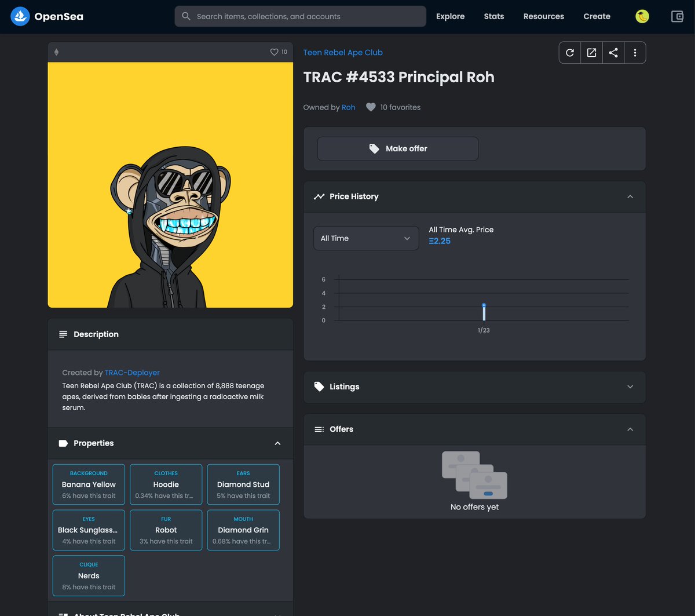Open the Resources menu
Viewport: 695px width, 616px height.
click(x=544, y=16)
